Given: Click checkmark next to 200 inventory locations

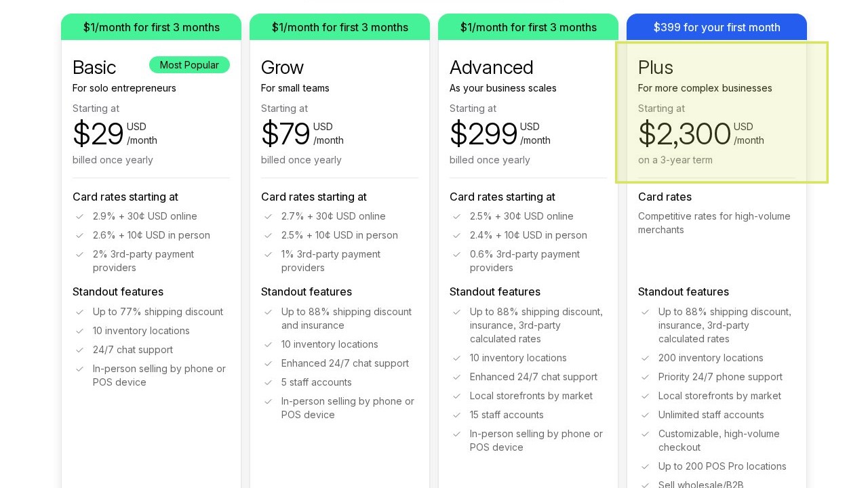Looking at the screenshot, I should (x=645, y=358).
